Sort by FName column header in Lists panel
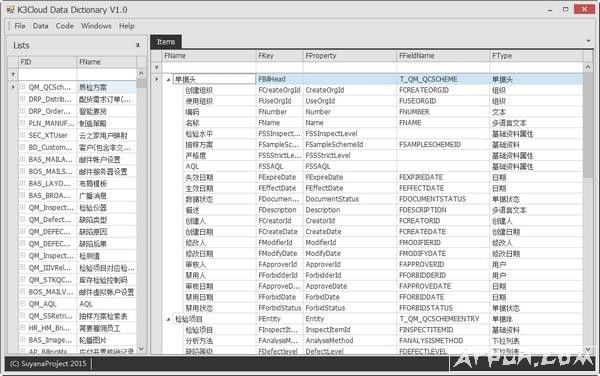The width and height of the screenshot is (600, 376). (106, 62)
